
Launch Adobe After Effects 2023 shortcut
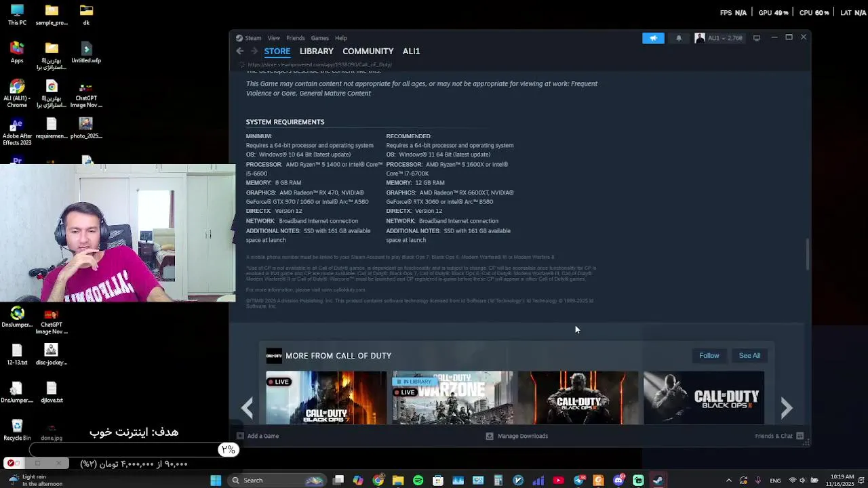point(17,131)
